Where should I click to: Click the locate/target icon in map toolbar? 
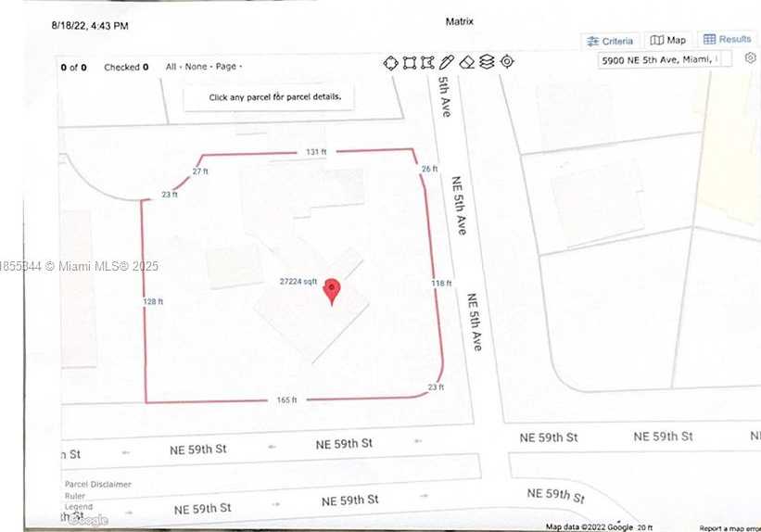[507, 62]
